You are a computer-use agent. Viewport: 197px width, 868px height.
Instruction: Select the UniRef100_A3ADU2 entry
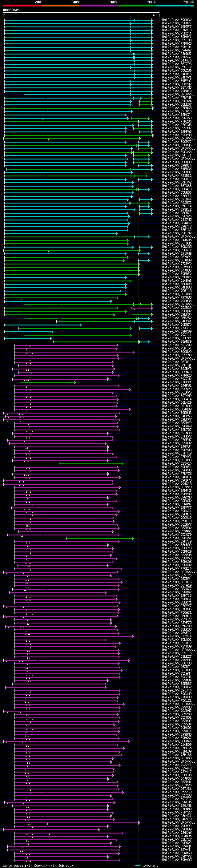[x=177, y=54]
